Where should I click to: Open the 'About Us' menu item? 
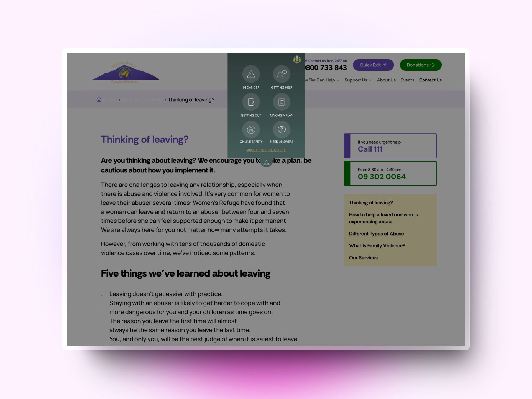[x=386, y=80]
